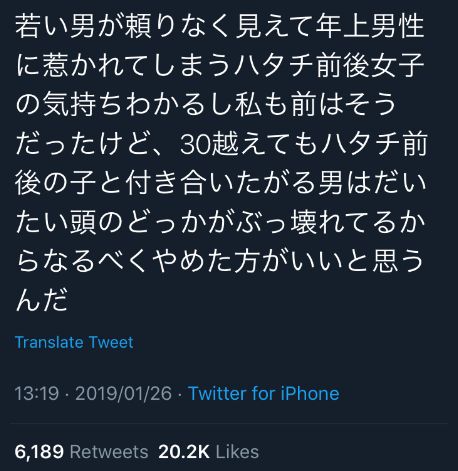
Task: Tap the line starting with らなるべくやめた
Action: click(220, 261)
